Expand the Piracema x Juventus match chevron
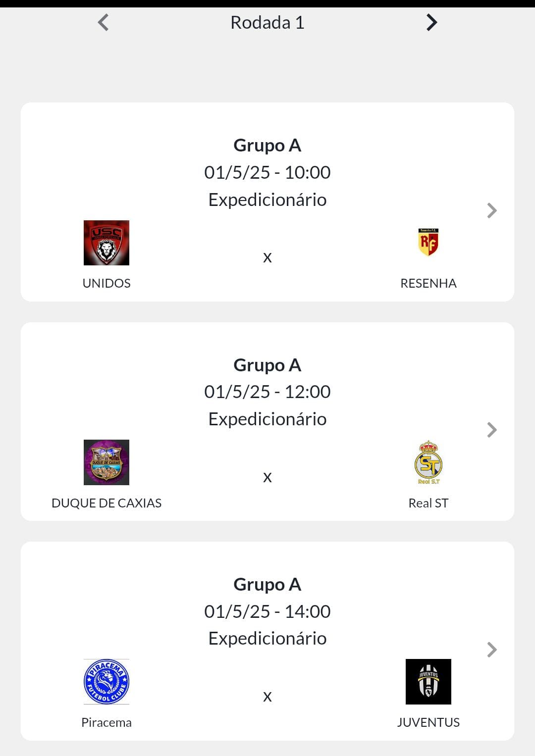This screenshot has width=535, height=756. pyautogui.click(x=491, y=650)
